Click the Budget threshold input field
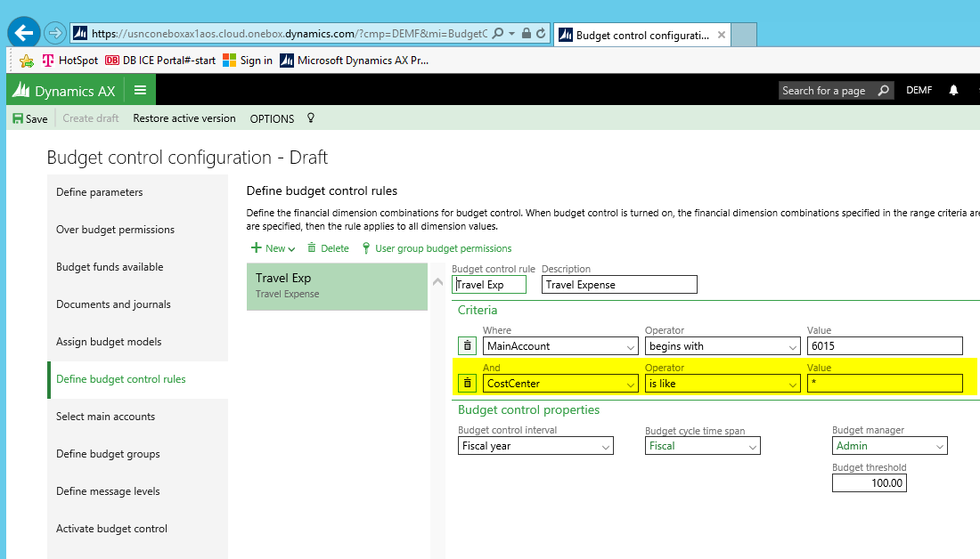 click(x=869, y=483)
